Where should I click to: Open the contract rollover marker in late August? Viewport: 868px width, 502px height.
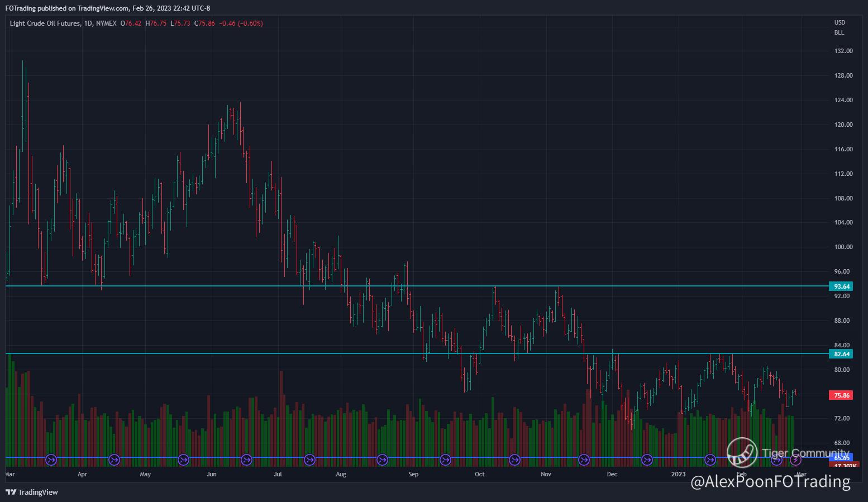click(x=382, y=460)
